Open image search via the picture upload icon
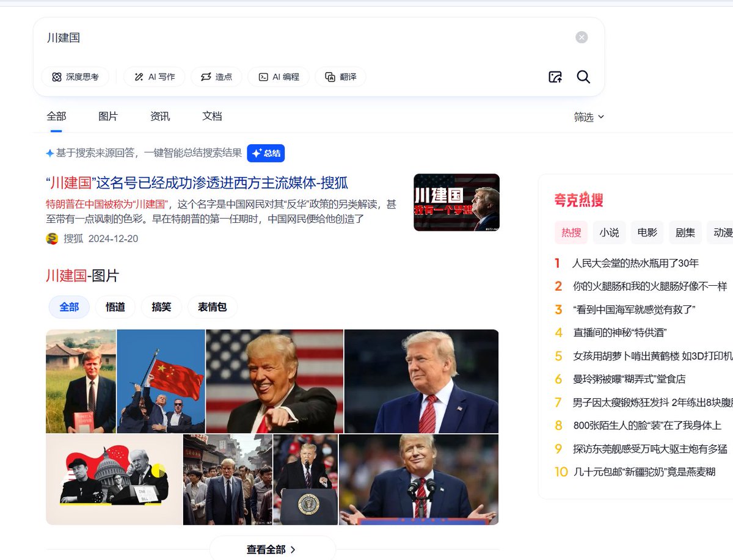This screenshot has width=733, height=560. pyautogui.click(x=555, y=77)
